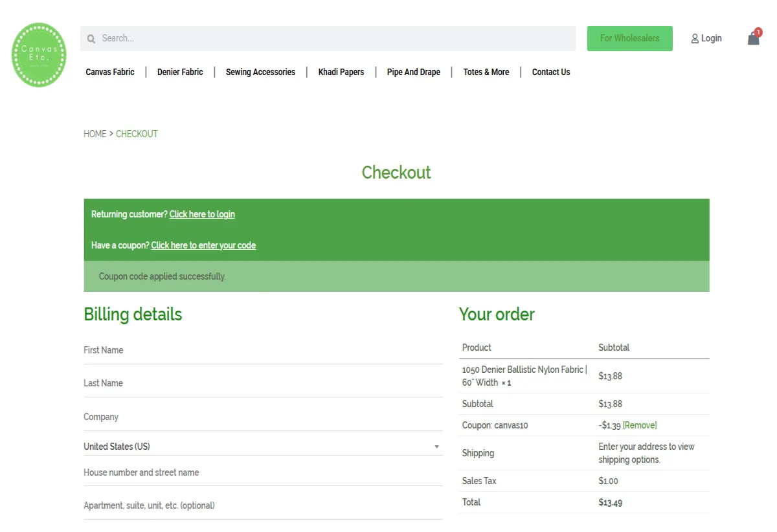Screen dimensions: 777x532
Task: Go to Sewing Accessories menu
Action: pos(260,72)
